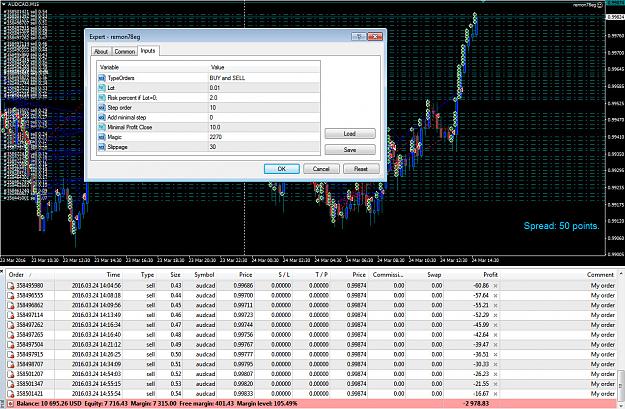The width and height of the screenshot is (625, 409).
Task: Click the Risk percent variable icon
Action: click(102, 98)
